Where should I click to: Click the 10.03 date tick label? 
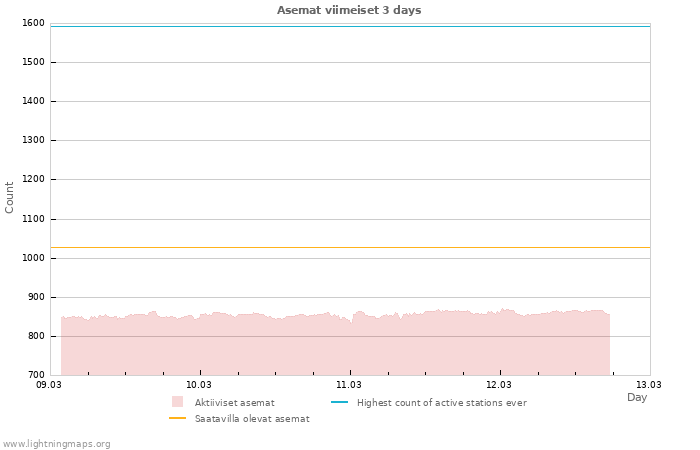coord(199,384)
